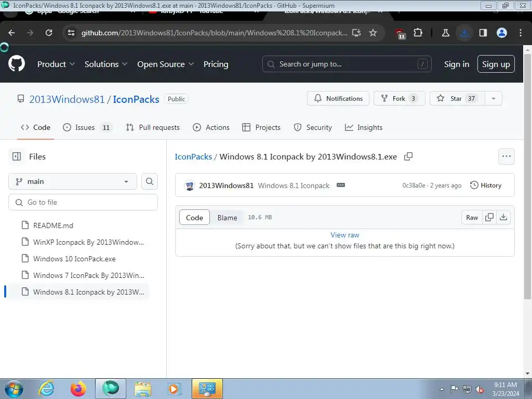This screenshot has width=532, height=399.
Task: Launch Firefox from taskbar
Action: point(78,389)
